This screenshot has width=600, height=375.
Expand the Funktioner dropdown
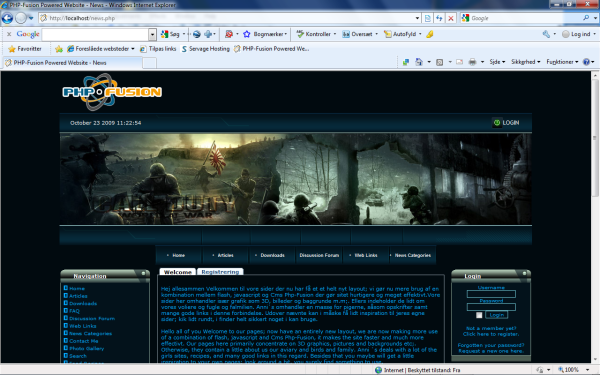[x=562, y=62]
